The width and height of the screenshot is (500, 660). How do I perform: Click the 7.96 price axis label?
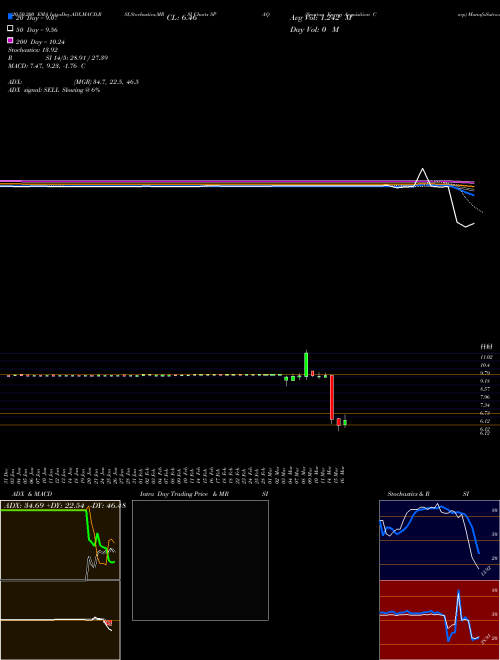point(485,397)
